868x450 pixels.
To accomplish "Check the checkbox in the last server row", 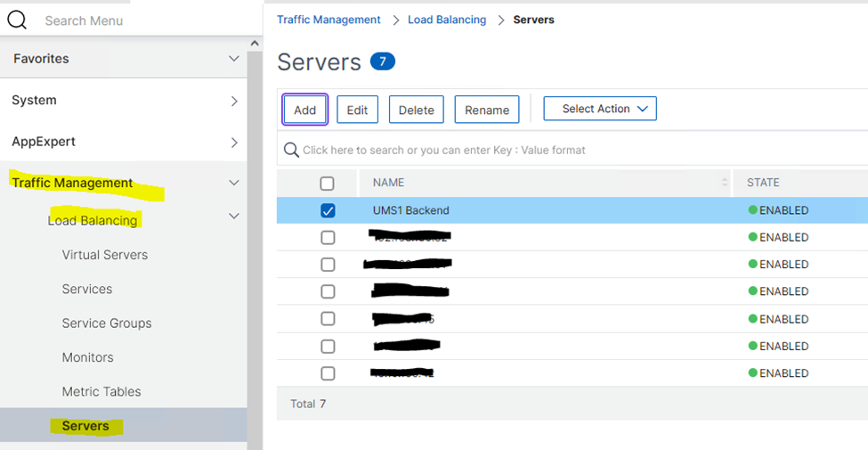I will (x=328, y=373).
